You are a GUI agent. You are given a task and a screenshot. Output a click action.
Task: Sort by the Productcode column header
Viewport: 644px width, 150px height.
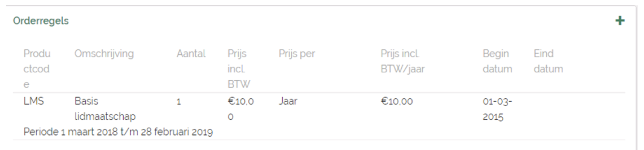37,69
